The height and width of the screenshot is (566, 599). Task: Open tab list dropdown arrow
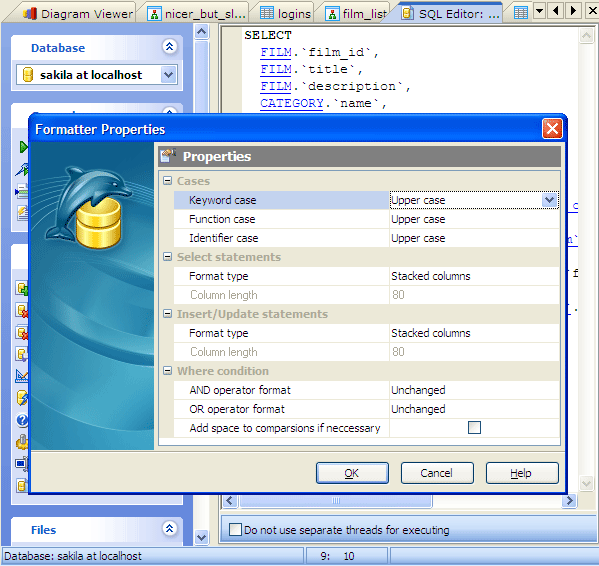pyautogui.click(x=539, y=11)
